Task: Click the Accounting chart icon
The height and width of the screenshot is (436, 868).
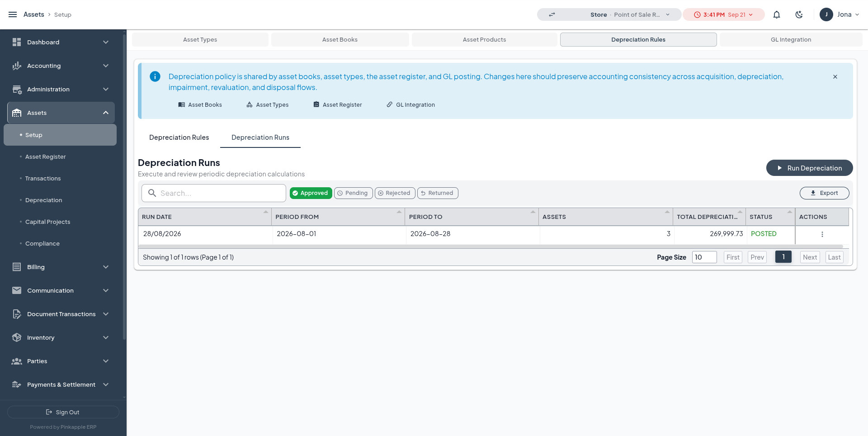Action: pyautogui.click(x=17, y=66)
